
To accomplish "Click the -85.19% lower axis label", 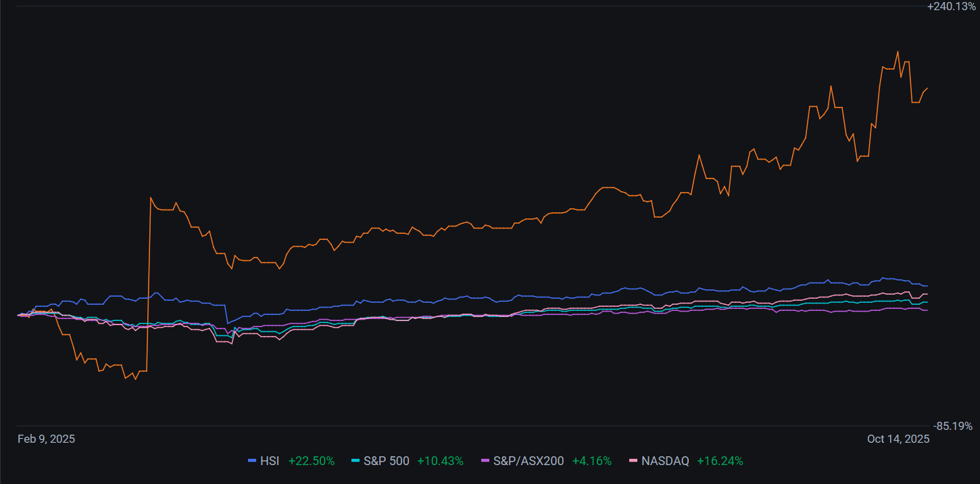I will tap(952, 426).
